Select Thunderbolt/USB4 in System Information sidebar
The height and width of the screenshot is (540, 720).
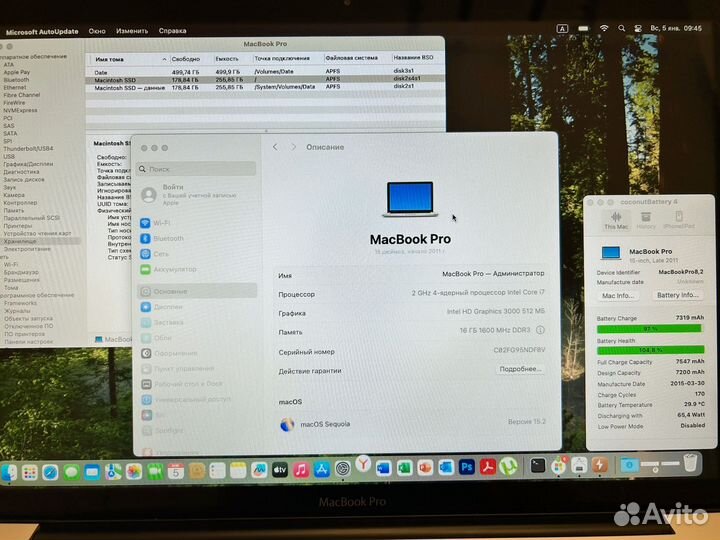(x=28, y=149)
